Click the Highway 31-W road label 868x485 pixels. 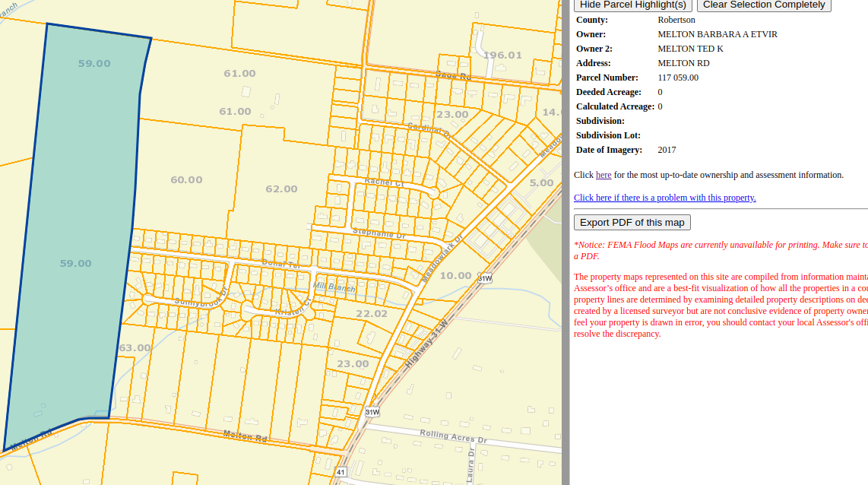(426, 344)
